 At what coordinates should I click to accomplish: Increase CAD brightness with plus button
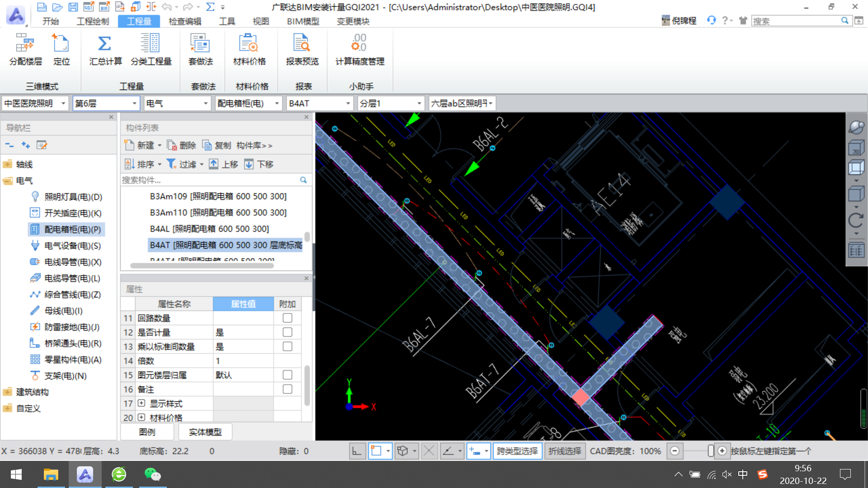(x=722, y=451)
